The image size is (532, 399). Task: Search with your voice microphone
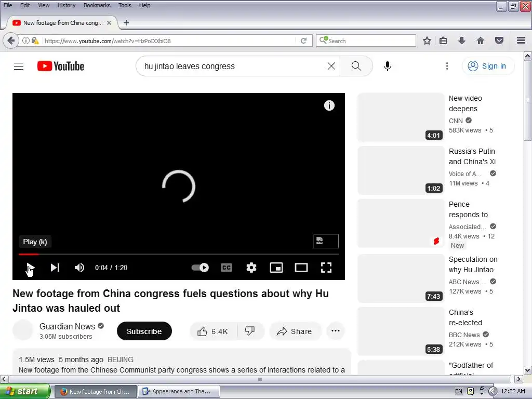388,66
